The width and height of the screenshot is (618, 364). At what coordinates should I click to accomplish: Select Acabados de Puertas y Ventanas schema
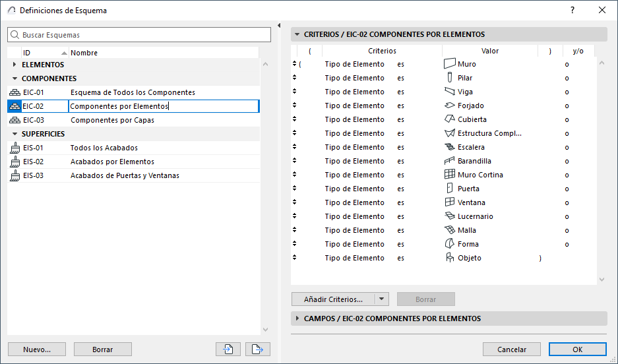click(125, 175)
